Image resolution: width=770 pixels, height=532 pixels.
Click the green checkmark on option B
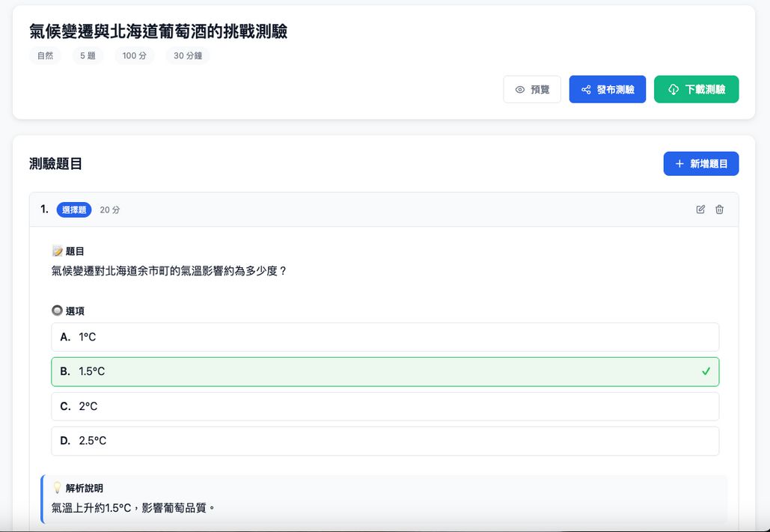pos(706,371)
